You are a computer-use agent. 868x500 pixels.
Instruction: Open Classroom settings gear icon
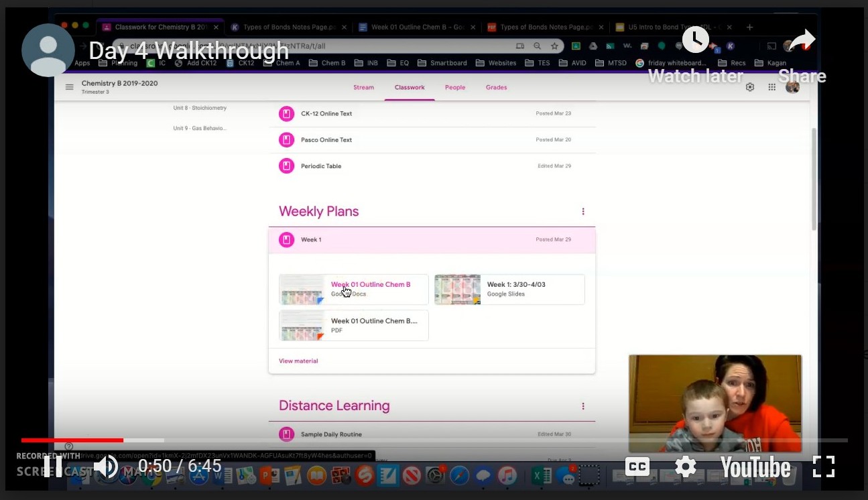[x=750, y=87]
